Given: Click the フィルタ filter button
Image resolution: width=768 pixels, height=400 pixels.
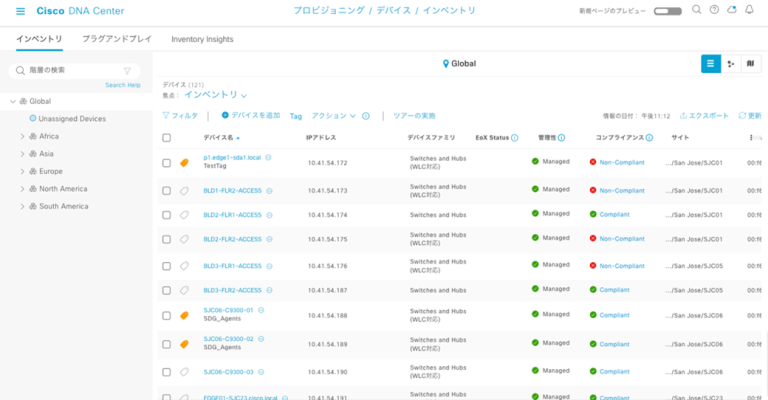Looking at the screenshot, I should (x=180, y=116).
